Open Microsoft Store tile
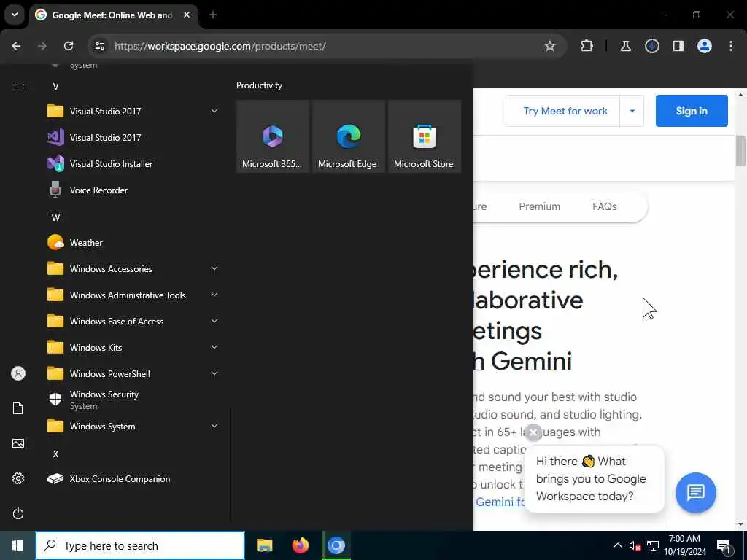747x560 pixels. tap(424, 136)
